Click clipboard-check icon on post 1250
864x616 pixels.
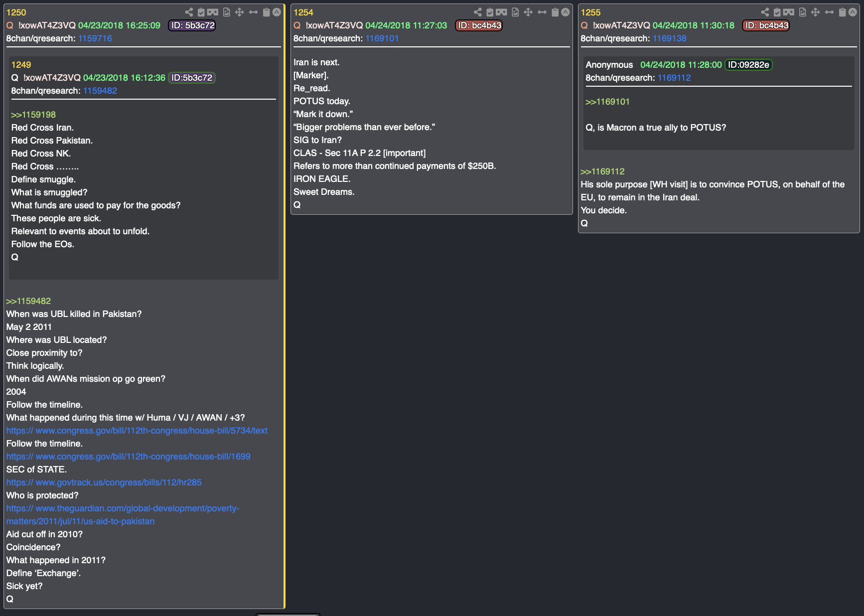(201, 12)
